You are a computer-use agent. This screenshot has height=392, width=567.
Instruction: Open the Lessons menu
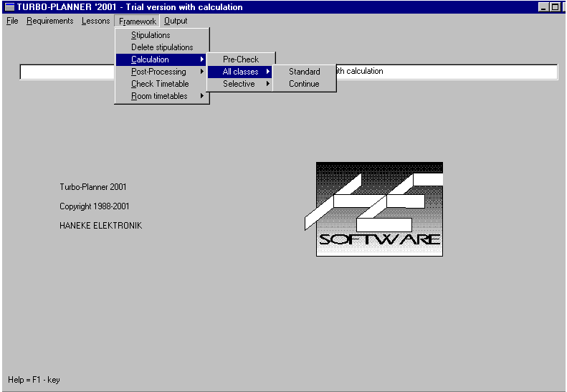coord(95,21)
